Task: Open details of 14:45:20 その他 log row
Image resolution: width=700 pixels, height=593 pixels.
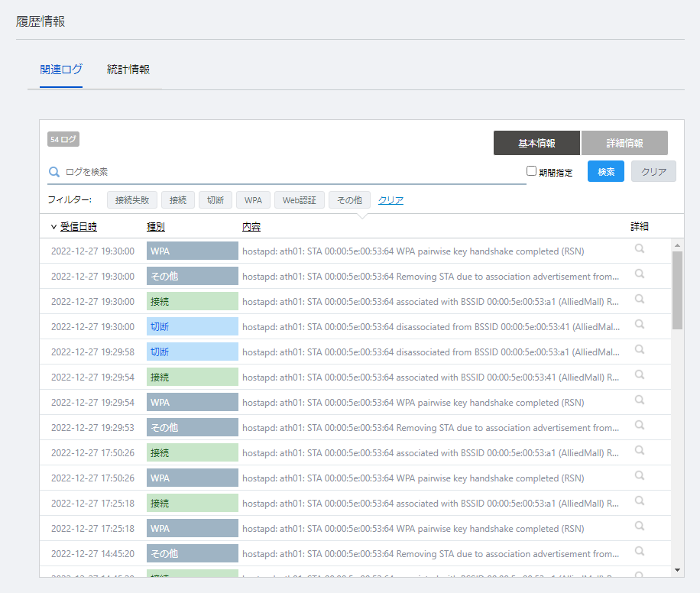Action: (639, 551)
